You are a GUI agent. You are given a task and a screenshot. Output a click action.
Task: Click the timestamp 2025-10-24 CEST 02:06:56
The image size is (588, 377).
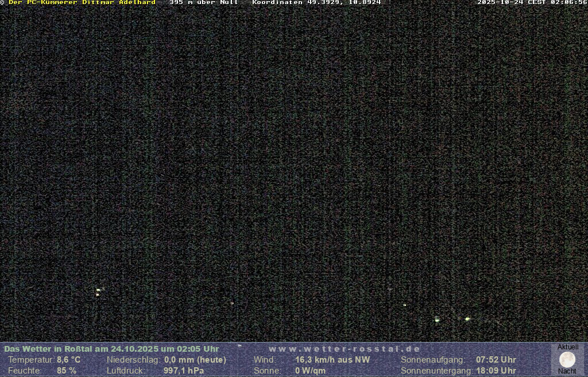(532, 3)
